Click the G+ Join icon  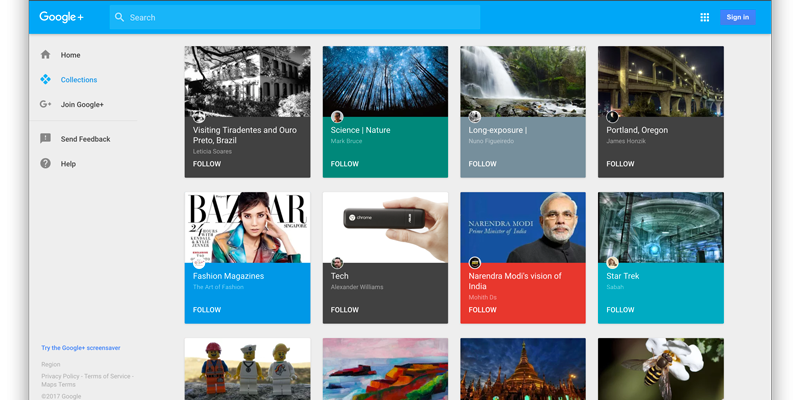tap(45, 104)
